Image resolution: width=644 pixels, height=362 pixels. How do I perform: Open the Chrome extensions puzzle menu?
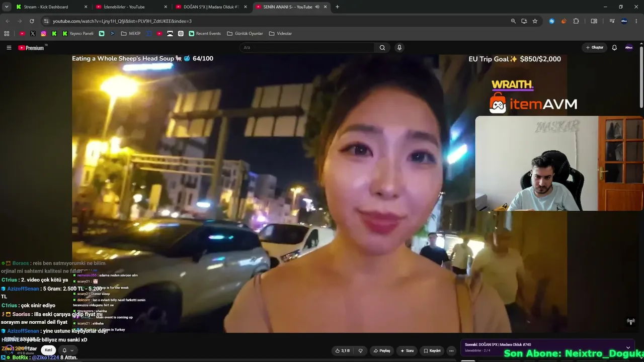576,21
